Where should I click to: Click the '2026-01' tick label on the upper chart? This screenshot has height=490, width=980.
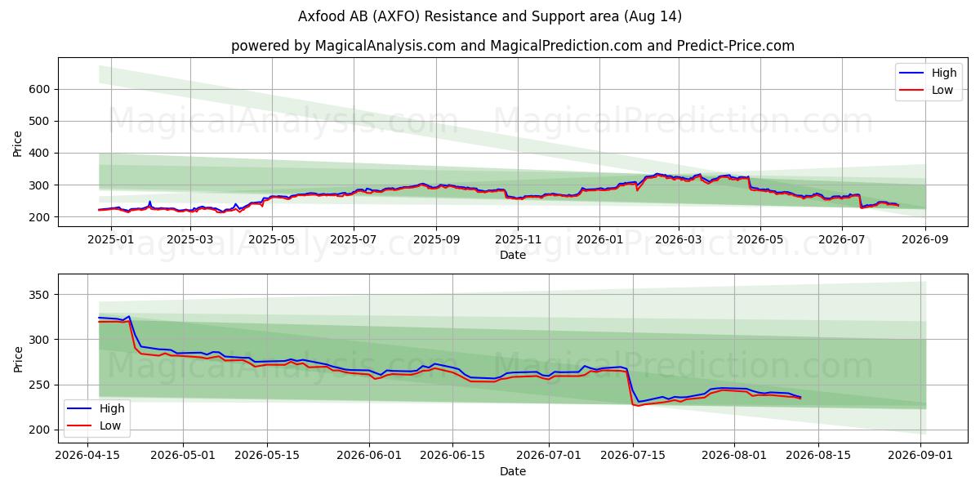[599, 240]
